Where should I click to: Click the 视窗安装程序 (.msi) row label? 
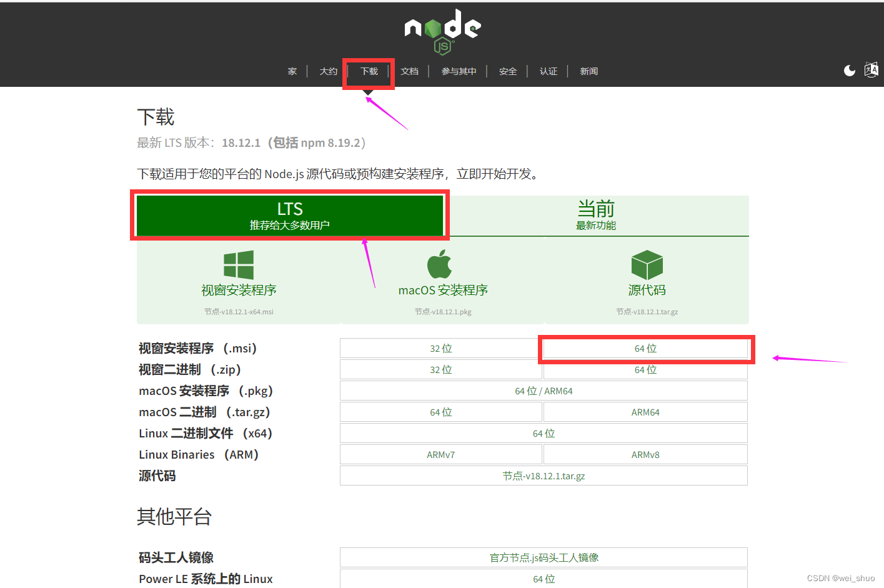(197, 349)
